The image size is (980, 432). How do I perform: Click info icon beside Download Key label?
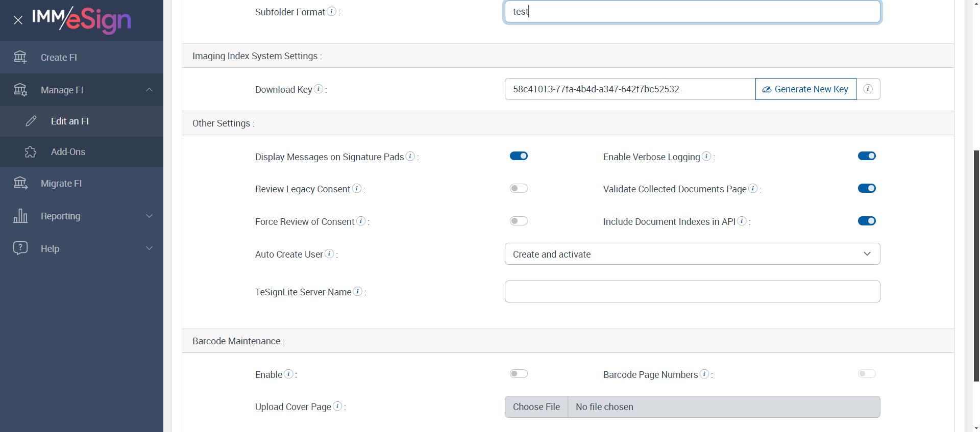[318, 89]
